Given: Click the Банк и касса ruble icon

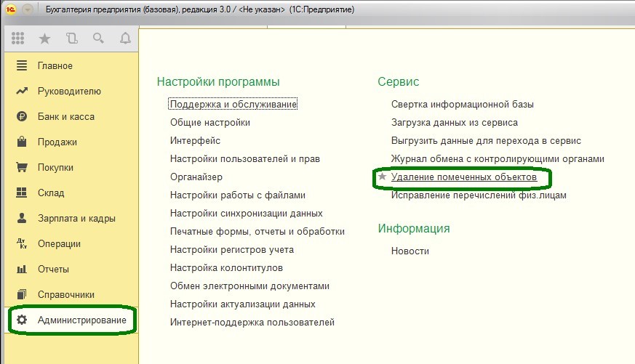Looking at the screenshot, I should coord(22,116).
